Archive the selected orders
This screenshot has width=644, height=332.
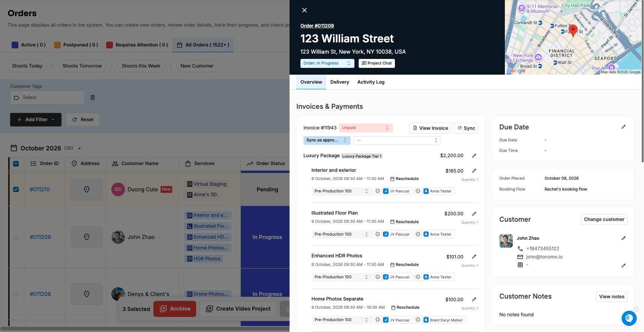175,309
